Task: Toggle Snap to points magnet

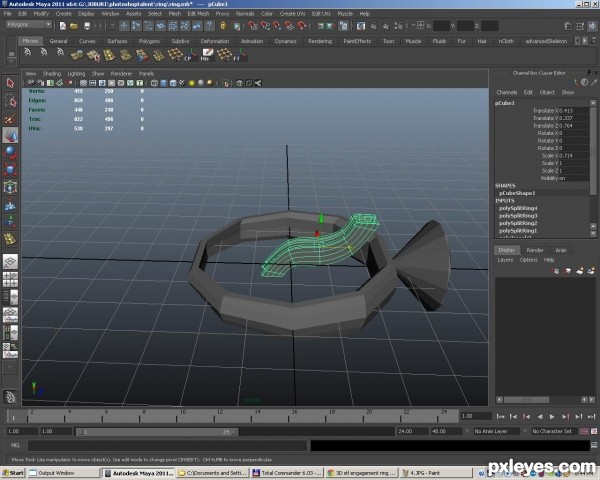Action: [x=277, y=26]
